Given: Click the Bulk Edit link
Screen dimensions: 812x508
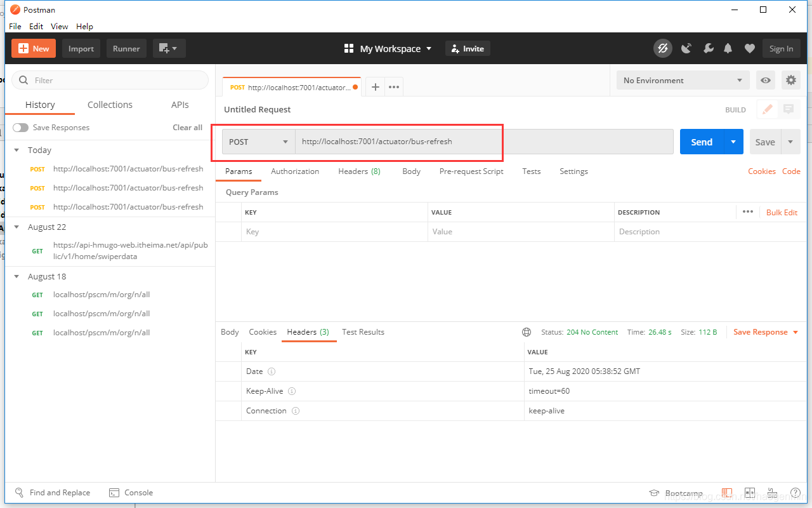Looking at the screenshot, I should [782, 212].
